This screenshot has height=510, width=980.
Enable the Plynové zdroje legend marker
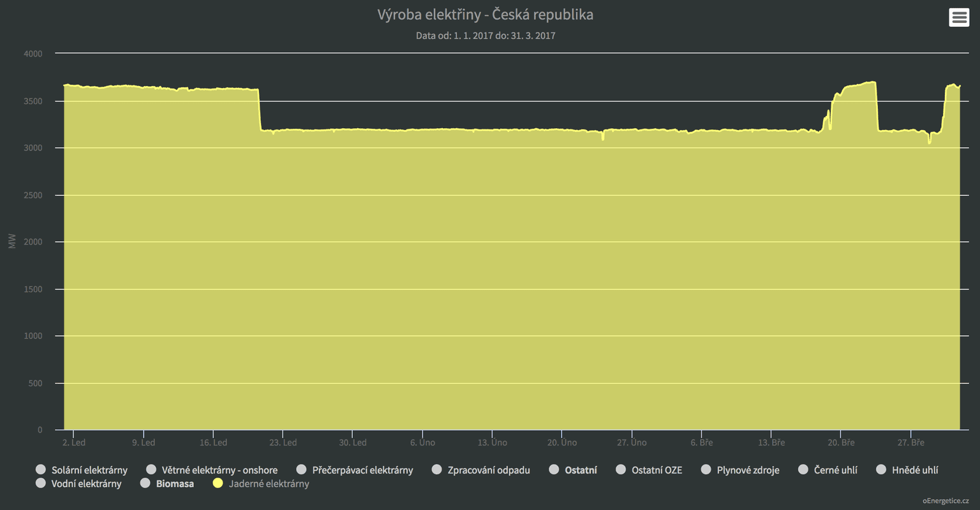706,470
